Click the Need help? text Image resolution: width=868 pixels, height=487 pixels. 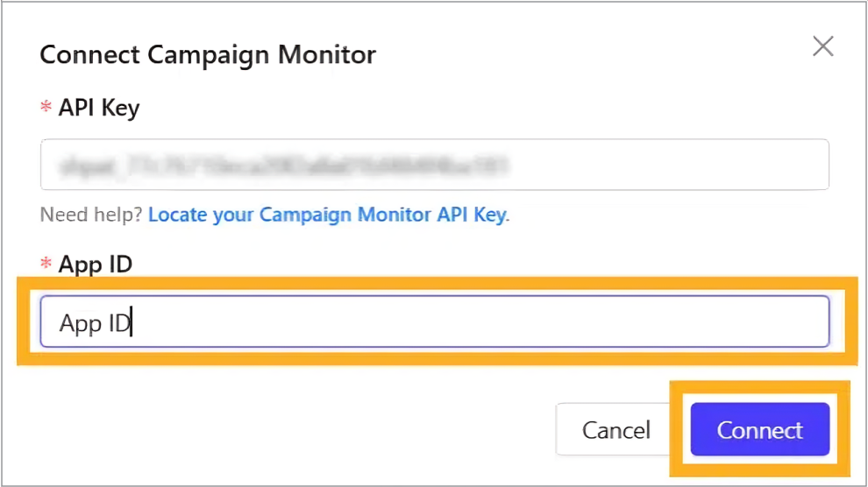[x=91, y=215]
